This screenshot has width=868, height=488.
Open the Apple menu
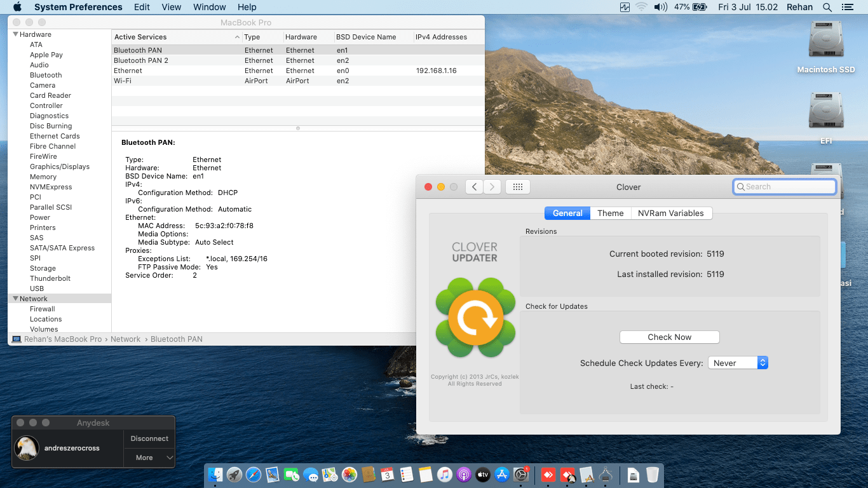click(17, 7)
